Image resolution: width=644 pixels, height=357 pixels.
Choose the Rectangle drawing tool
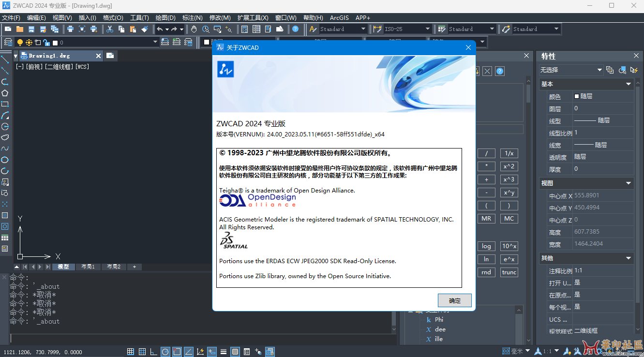5,104
